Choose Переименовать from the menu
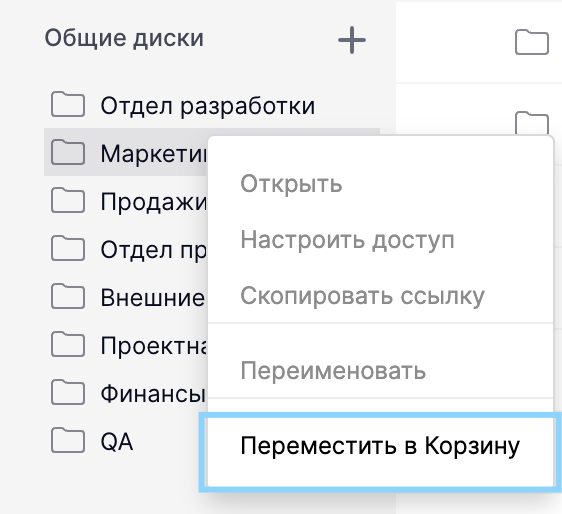The height and width of the screenshot is (514, 562). click(x=333, y=371)
